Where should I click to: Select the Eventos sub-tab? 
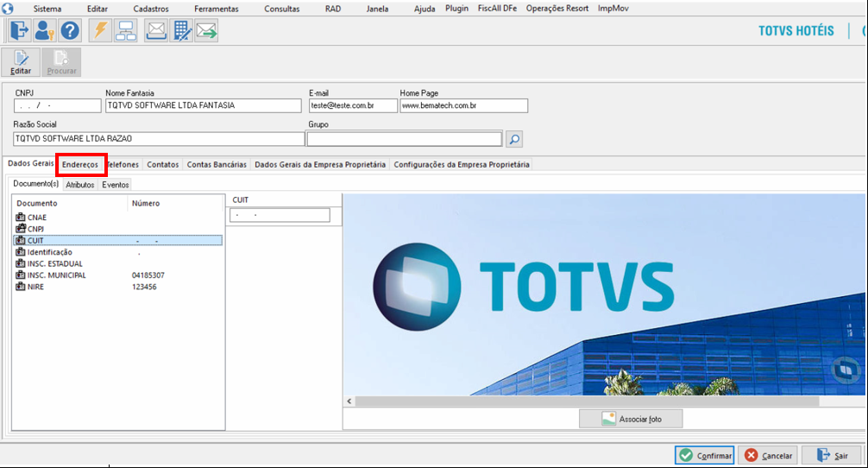click(115, 185)
